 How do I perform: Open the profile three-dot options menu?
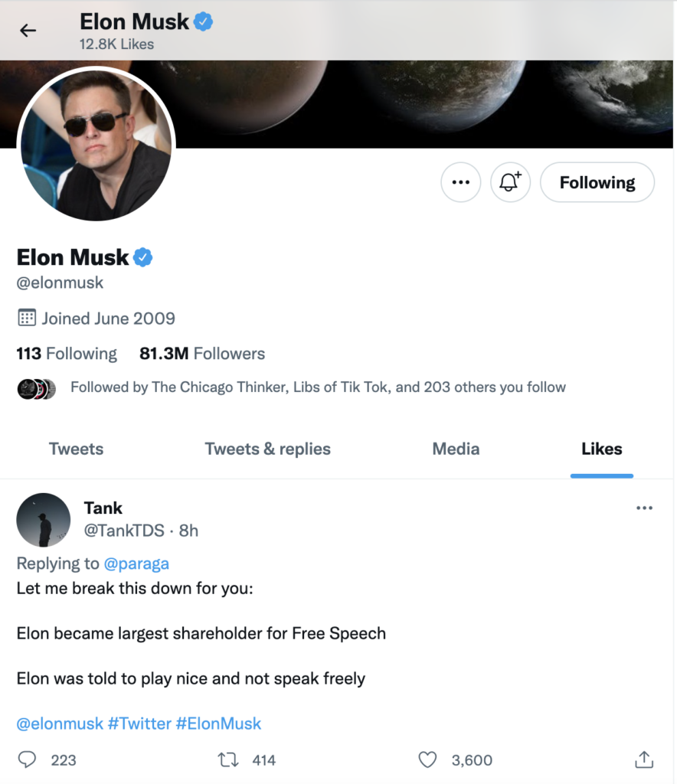(x=460, y=182)
